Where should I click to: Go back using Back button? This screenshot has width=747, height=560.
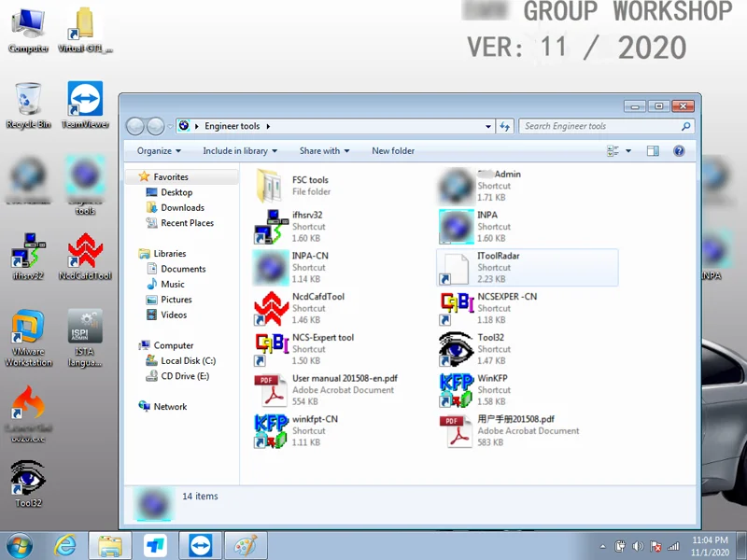135,126
